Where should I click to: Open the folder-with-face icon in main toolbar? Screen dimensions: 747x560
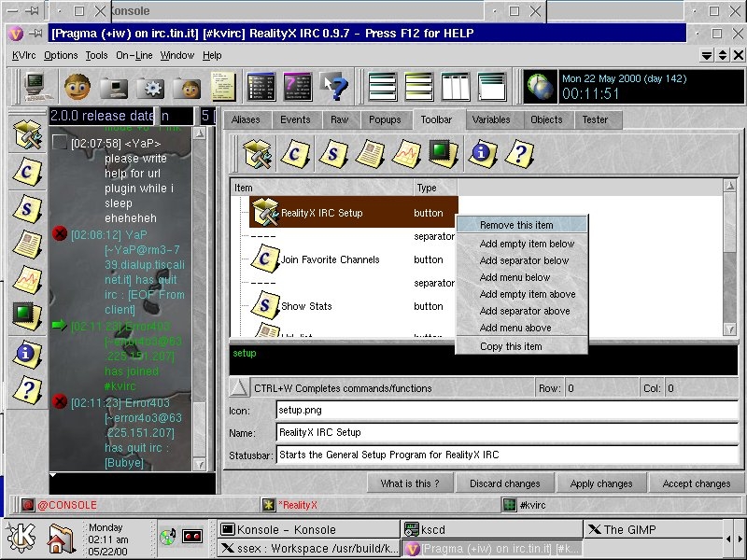tap(187, 88)
